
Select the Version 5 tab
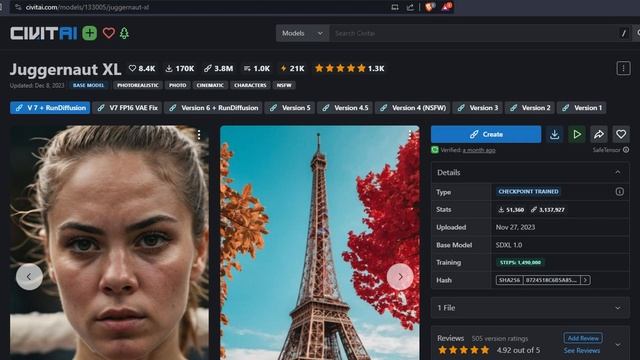click(x=290, y=108)
